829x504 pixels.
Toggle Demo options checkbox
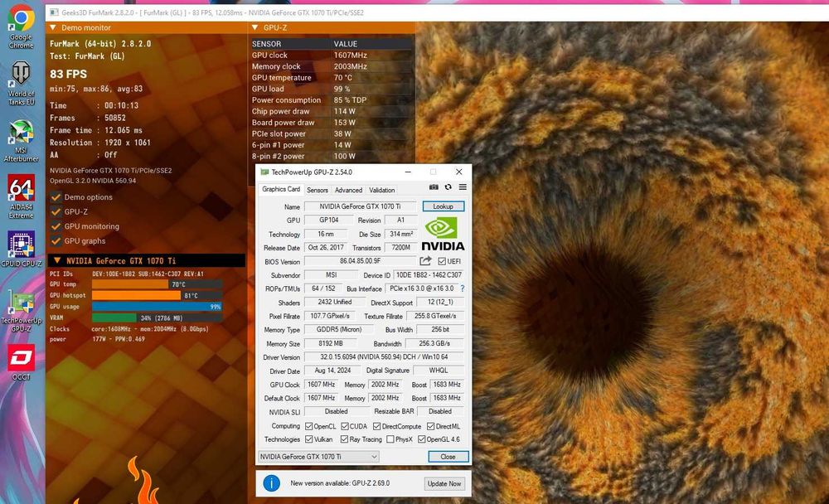pyautogui.click(x=56, y=197)
